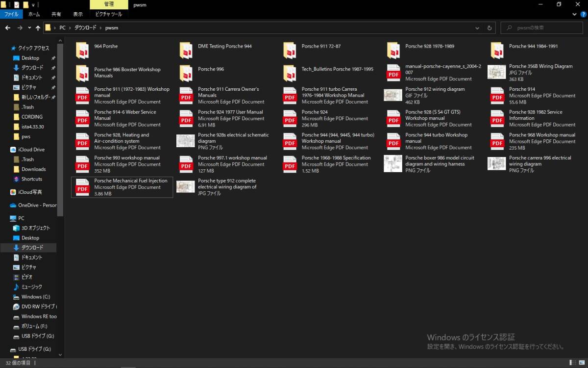Expand the ribbon with the chevron
This screenshot has height=368, width=588.
573,15
